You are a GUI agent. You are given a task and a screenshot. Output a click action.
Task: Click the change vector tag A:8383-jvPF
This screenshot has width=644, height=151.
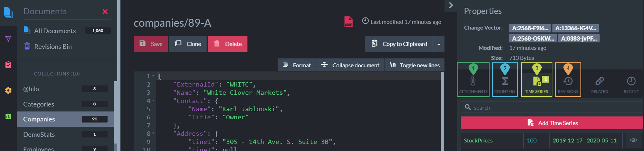[579, 38]
